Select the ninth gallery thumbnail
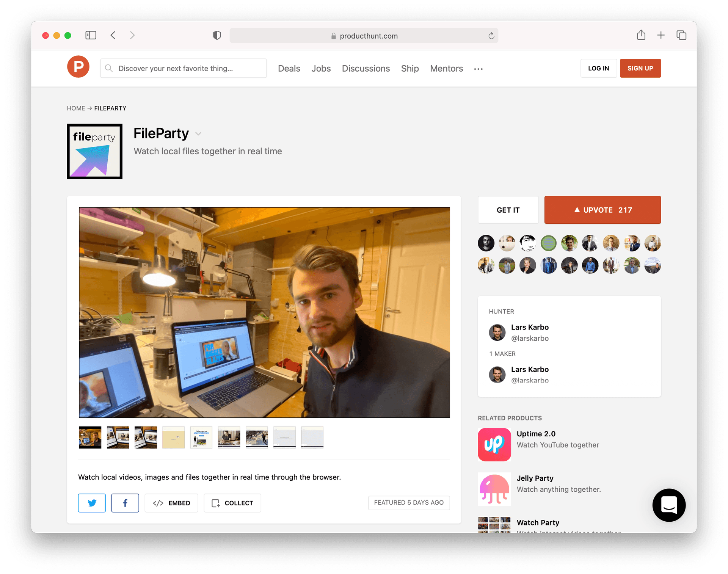The image size is (728, 574). pos(312,438)
